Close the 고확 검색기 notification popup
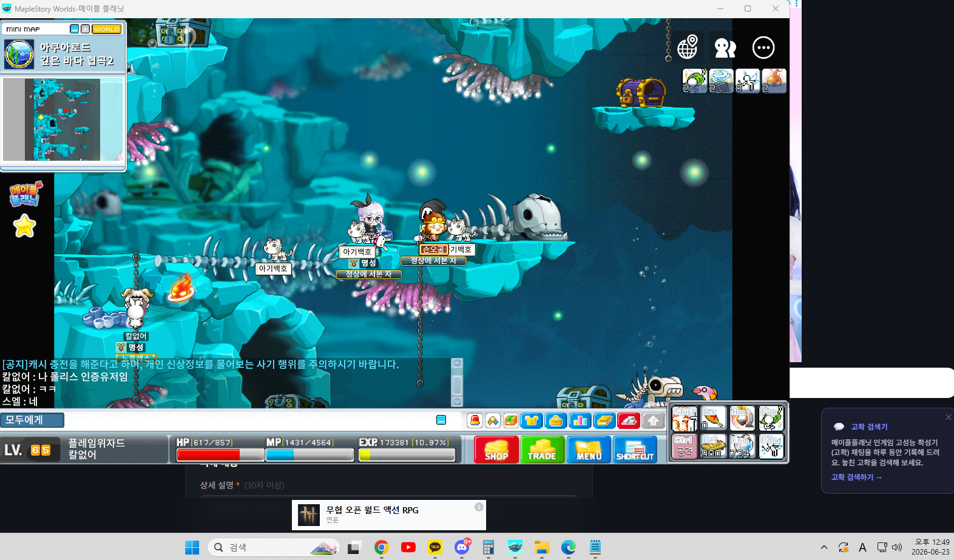Image resolution: width=954 pixels, height=560 pixels. click(x=948, y=417)
